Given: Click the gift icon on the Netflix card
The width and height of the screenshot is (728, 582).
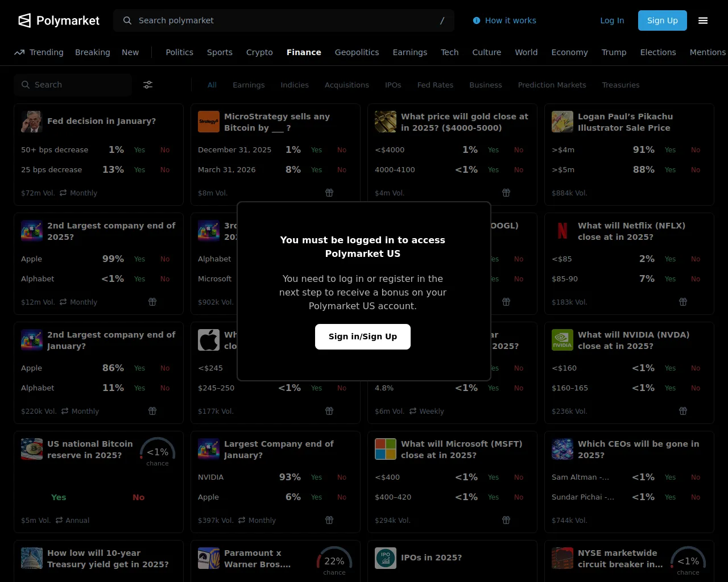Looking at the screenshot, I should pyautogui.click(x=683, y=302).
